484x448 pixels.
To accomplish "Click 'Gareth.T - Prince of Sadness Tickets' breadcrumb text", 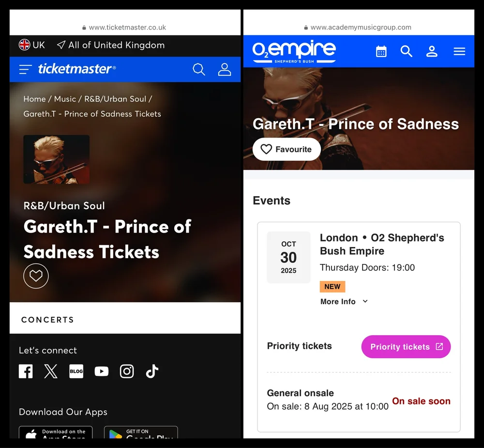I will tap(92, 114).
